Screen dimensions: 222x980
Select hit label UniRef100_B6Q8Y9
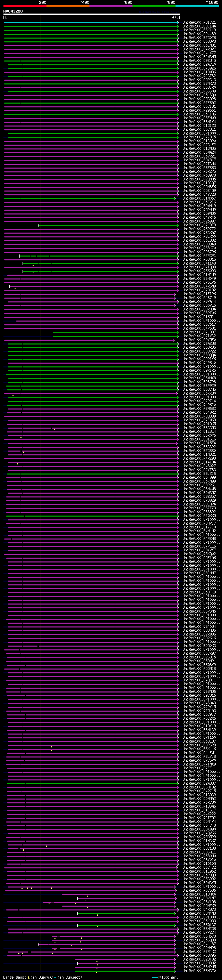pos(199,665)
